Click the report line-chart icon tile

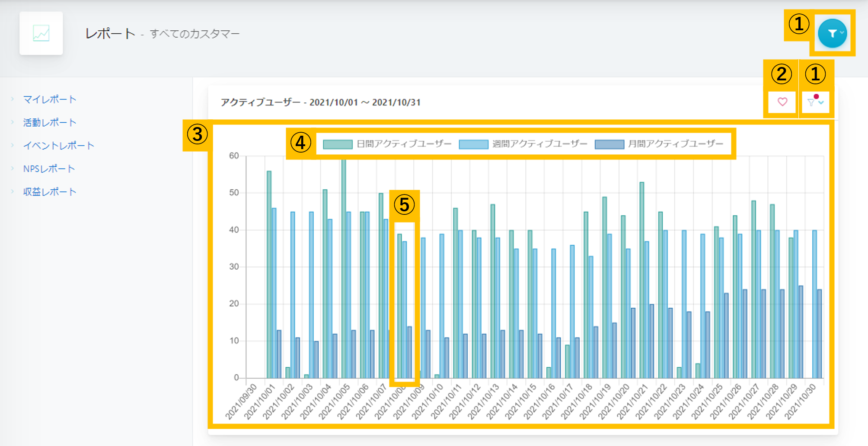(x=41, y=33)
